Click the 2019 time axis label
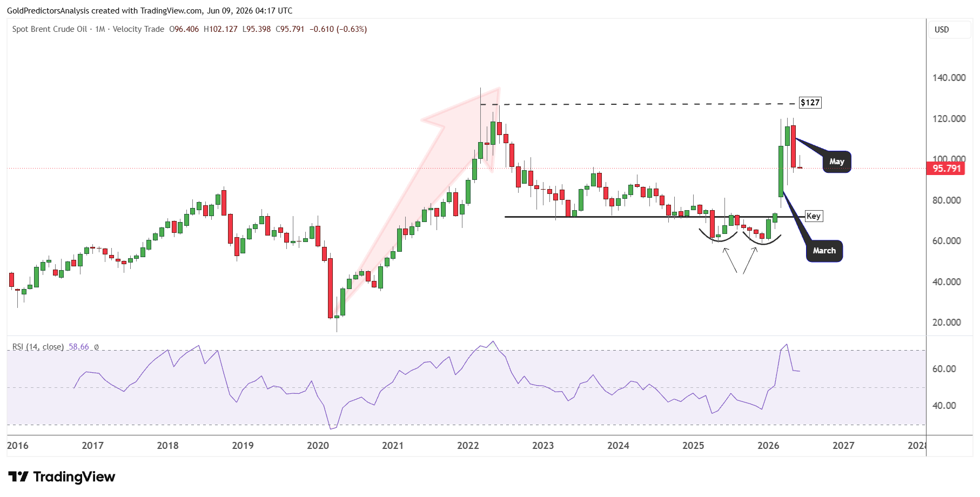This screenshot has height=497, width=980. (243, 446)
